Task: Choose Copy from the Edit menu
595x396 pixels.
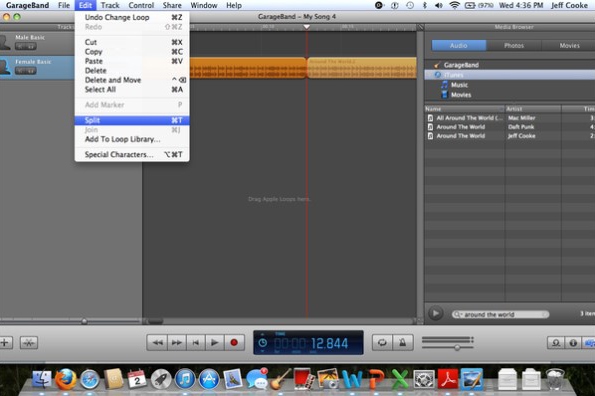Action: tap(132, 52)
